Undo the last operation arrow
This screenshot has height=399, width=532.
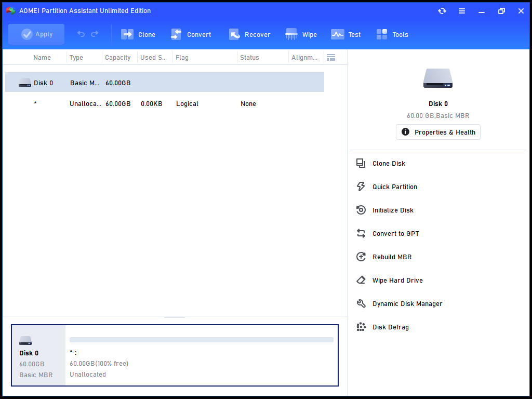81,34
